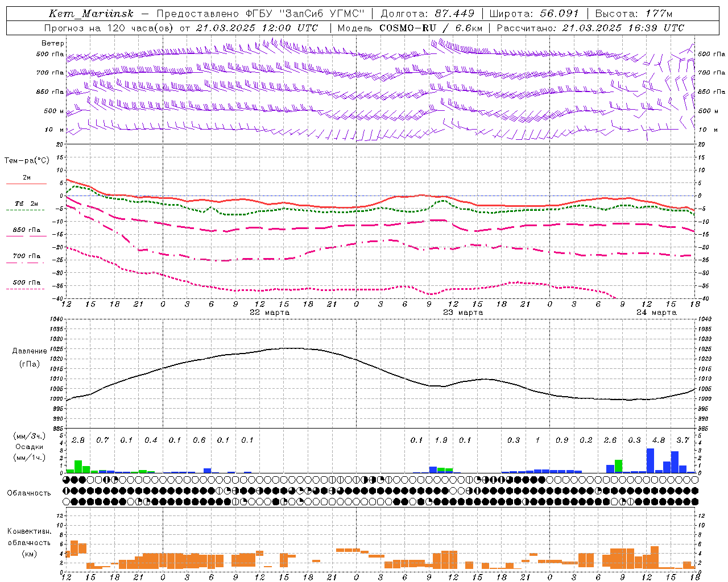Click the 22 марта date label
The width and height of the screenshot is (728, 582).
270,313
